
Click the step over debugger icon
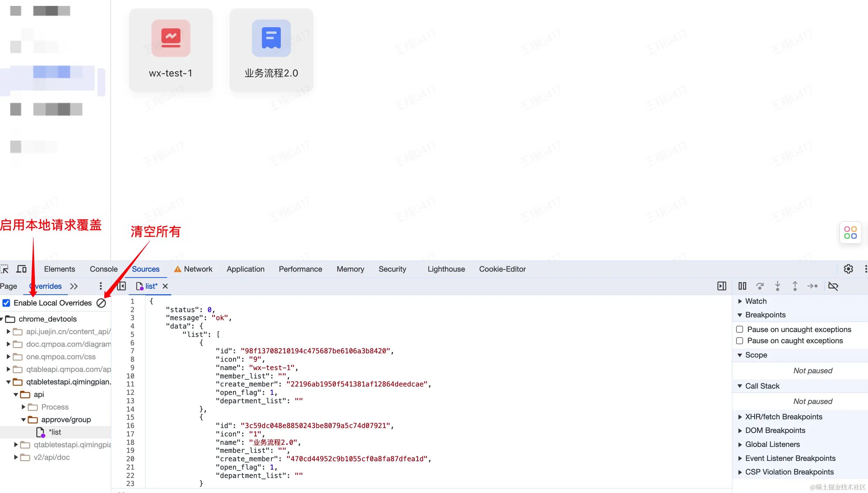click(x=760, y=286)
